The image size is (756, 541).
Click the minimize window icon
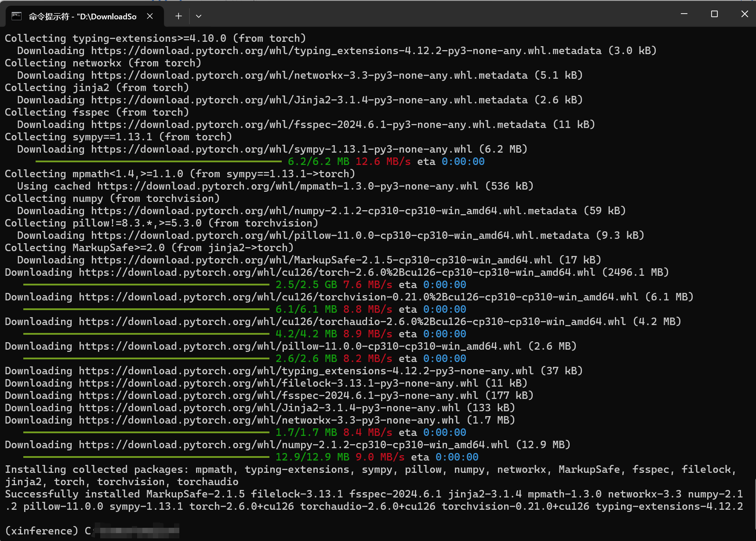coord(684,14)
